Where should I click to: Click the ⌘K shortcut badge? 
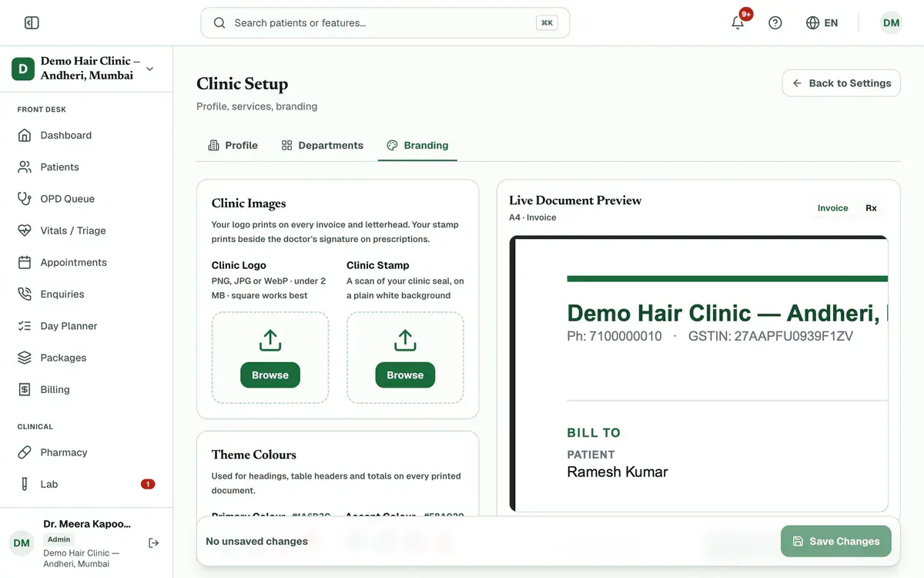click(x=547, y=23)
